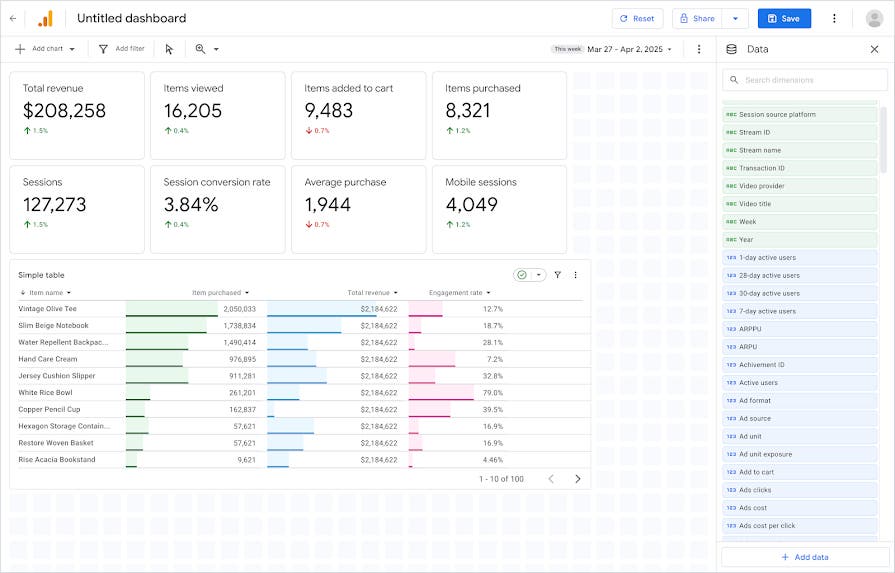Open the toolbar three-dot options menu

pos(699,49)
